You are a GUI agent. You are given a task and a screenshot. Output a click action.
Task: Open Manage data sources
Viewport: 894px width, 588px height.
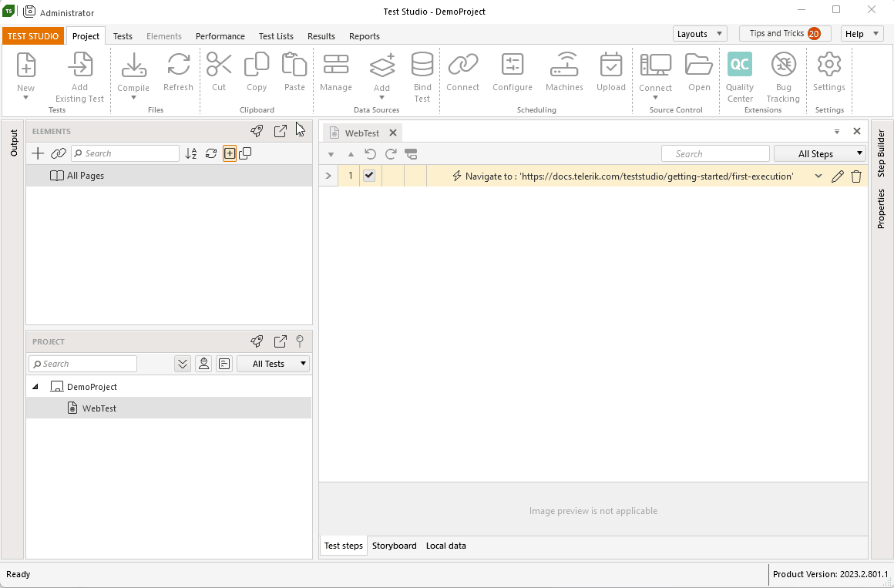tap(336, 65)
